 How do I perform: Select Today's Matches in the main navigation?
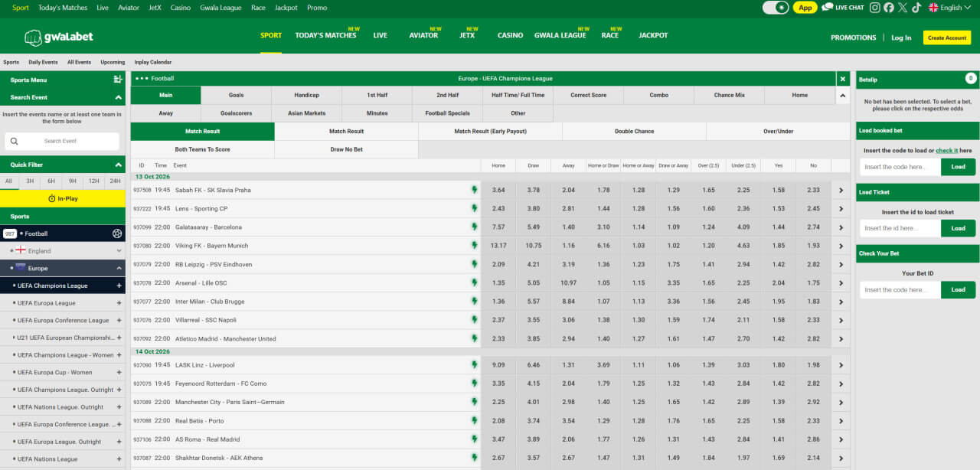[x=325, y=35]
